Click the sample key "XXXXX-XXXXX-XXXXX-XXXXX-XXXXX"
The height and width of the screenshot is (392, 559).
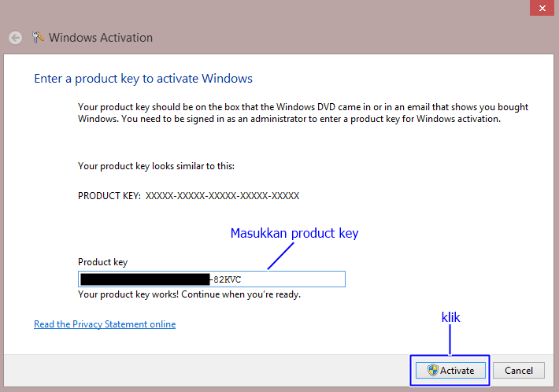(x=223, y=196)
